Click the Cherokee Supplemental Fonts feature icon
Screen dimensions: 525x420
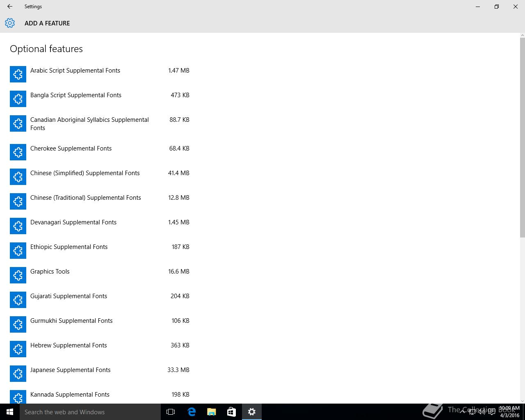[x=18, y=152]
